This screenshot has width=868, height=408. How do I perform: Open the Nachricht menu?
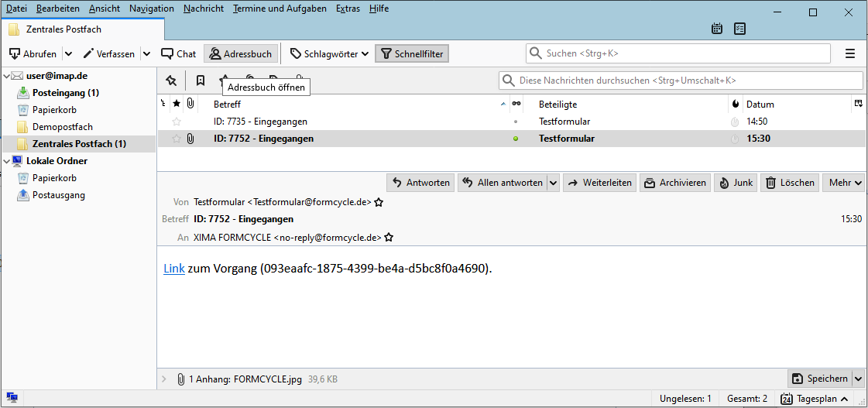pos(204,9)
